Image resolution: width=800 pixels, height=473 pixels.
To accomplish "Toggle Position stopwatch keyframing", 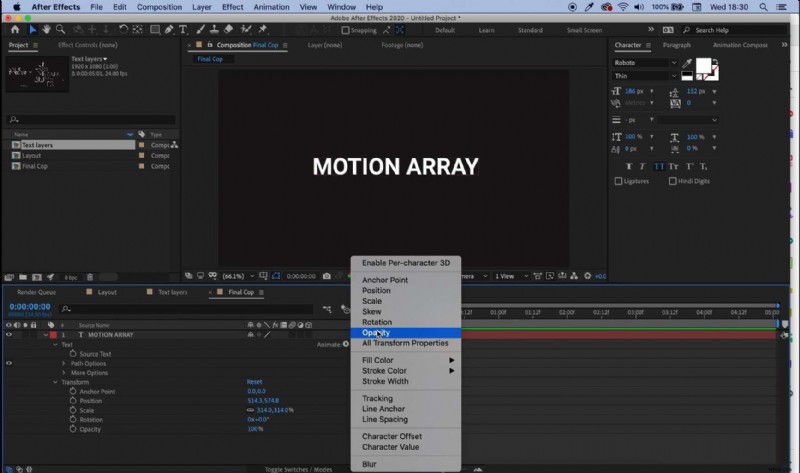I will coord(73,401).
